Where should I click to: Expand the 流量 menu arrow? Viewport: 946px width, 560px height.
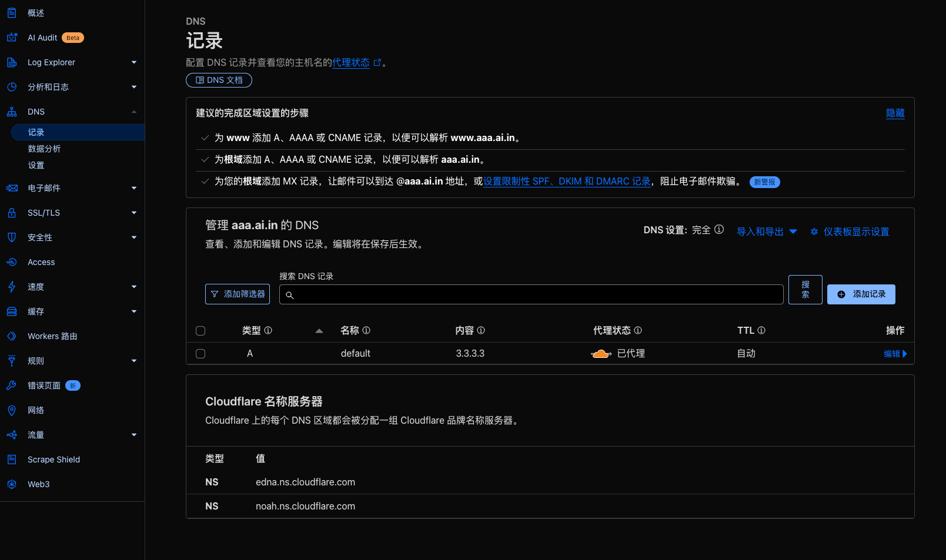[x=134, y=435]
